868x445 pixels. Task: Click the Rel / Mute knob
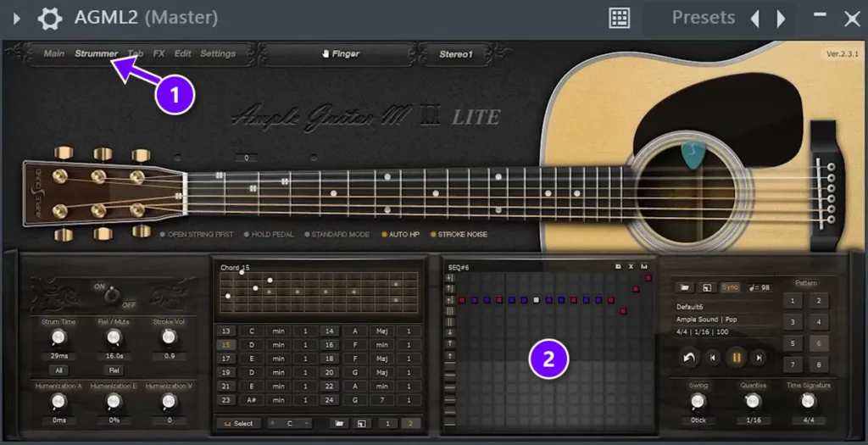coord(114,337)
